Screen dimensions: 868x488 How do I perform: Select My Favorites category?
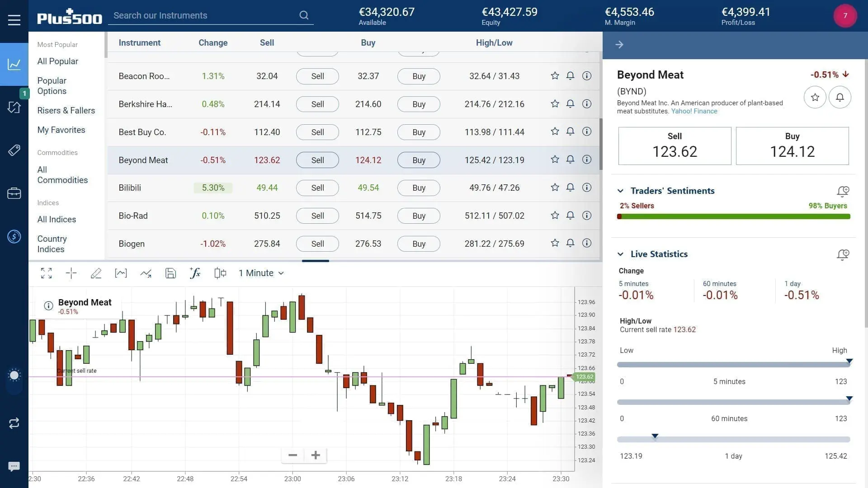pos(61,130)
